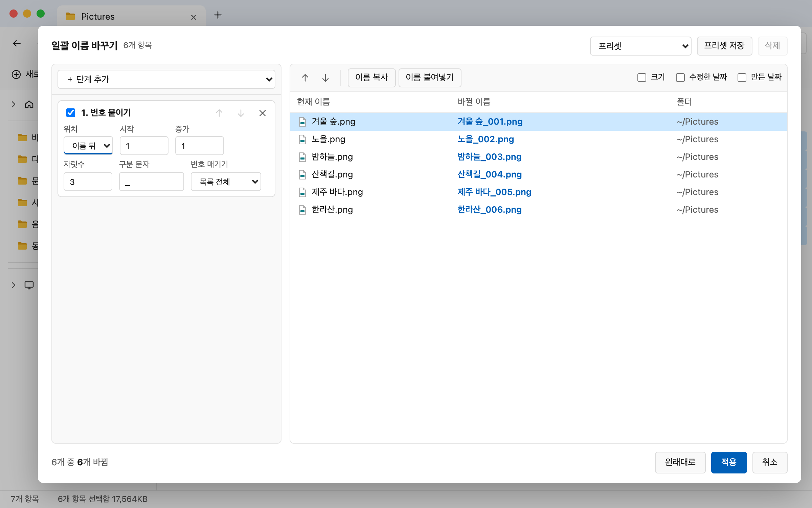This screenshot has width=812, height=508.
Task: Select row 제주 바다.png
Action: pos(538,192)
